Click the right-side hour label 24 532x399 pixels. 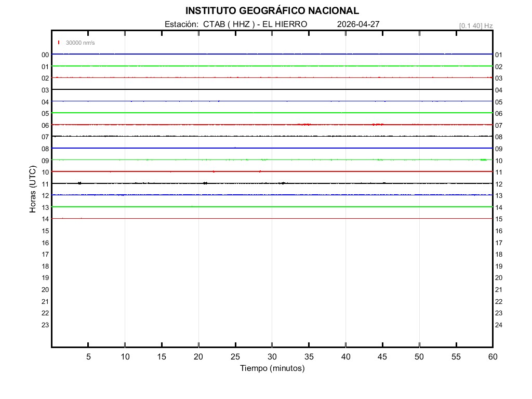tap(499, 325)
